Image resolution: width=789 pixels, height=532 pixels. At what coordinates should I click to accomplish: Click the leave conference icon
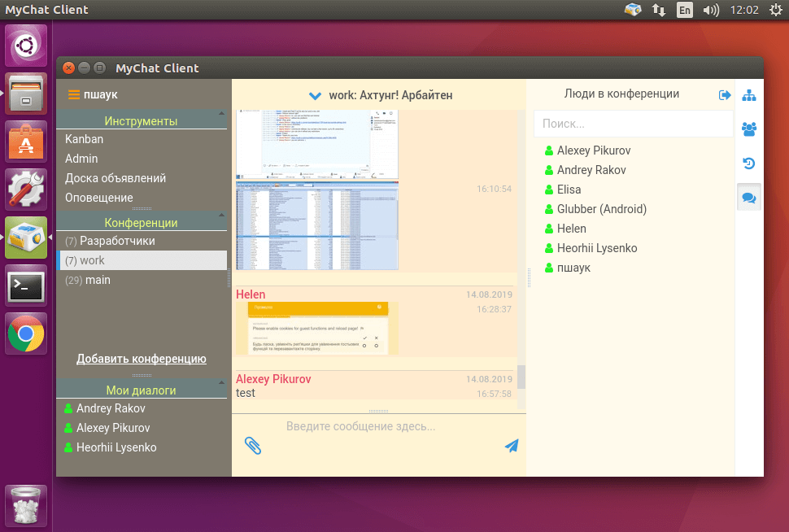point(724,94)
